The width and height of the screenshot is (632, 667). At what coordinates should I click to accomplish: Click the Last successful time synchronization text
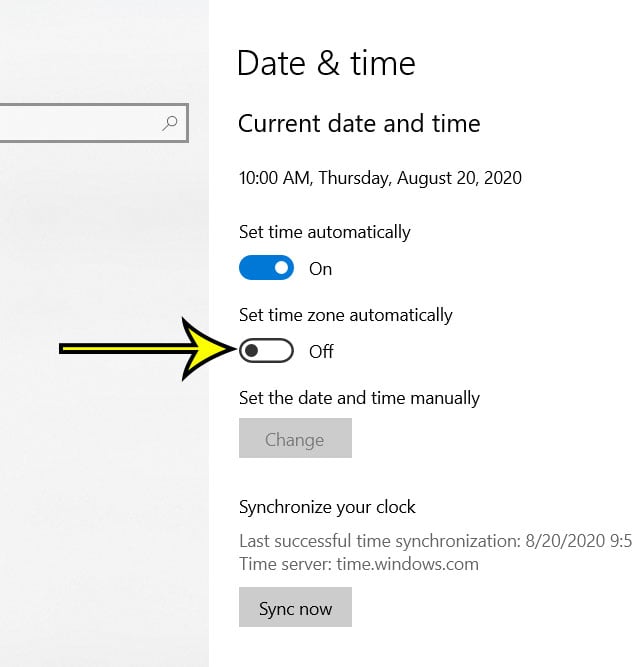436,541
